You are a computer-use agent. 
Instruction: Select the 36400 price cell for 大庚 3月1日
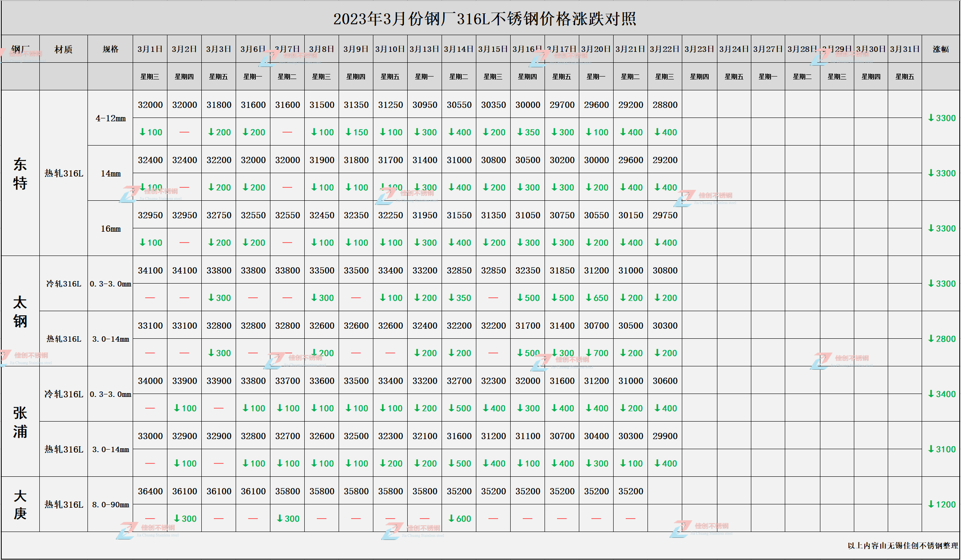[x=149, y=491]
